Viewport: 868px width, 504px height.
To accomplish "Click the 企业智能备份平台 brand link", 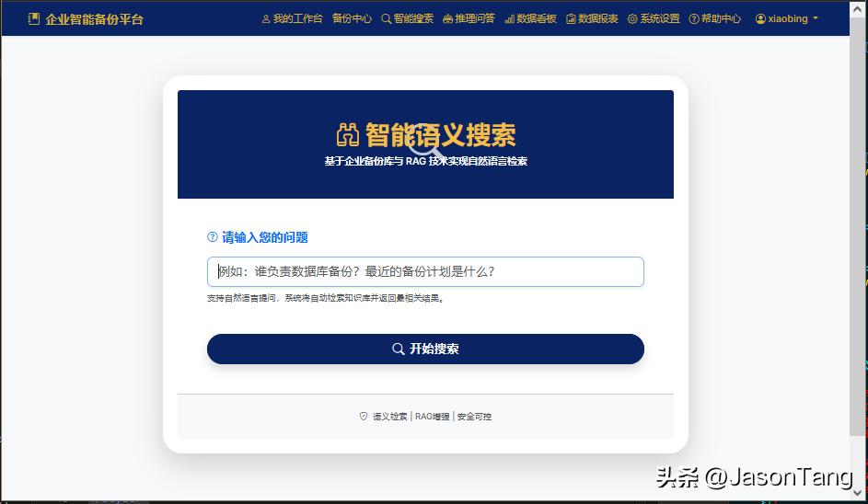I will (86, 18).
